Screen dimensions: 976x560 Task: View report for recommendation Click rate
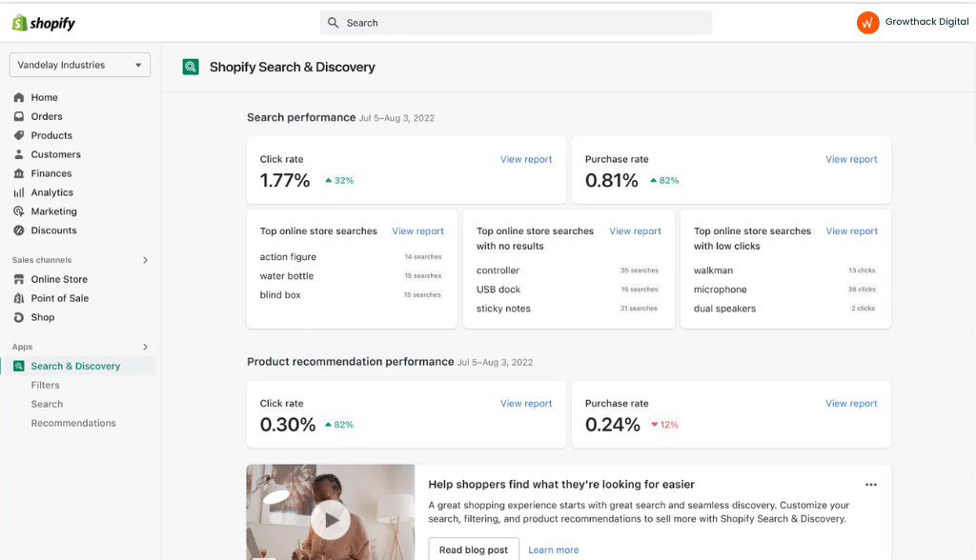[x=526, y=403]
